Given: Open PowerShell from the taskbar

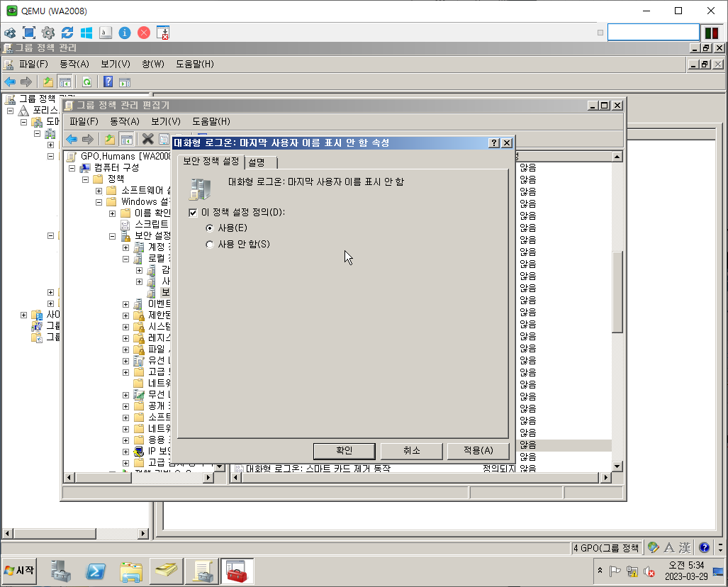Looking at the screenshot, I should pyautogui.click(x=96, y=571).
